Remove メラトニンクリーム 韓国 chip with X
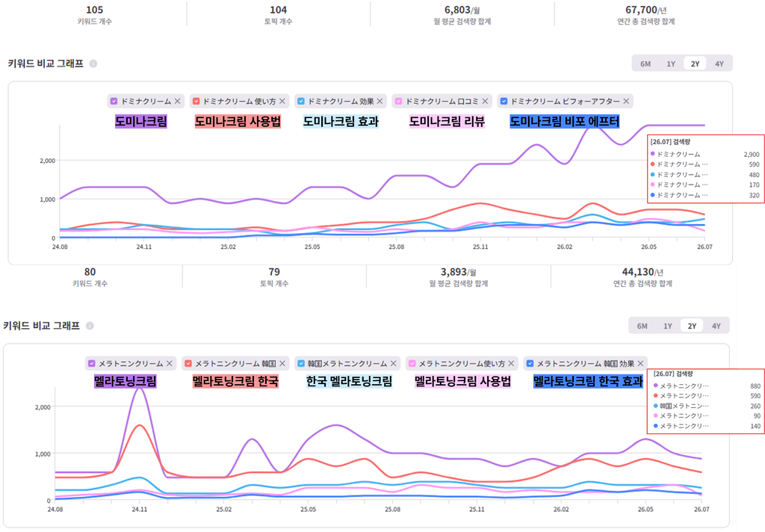The width and height of the screenshot is (765, 532). (282, 364)
